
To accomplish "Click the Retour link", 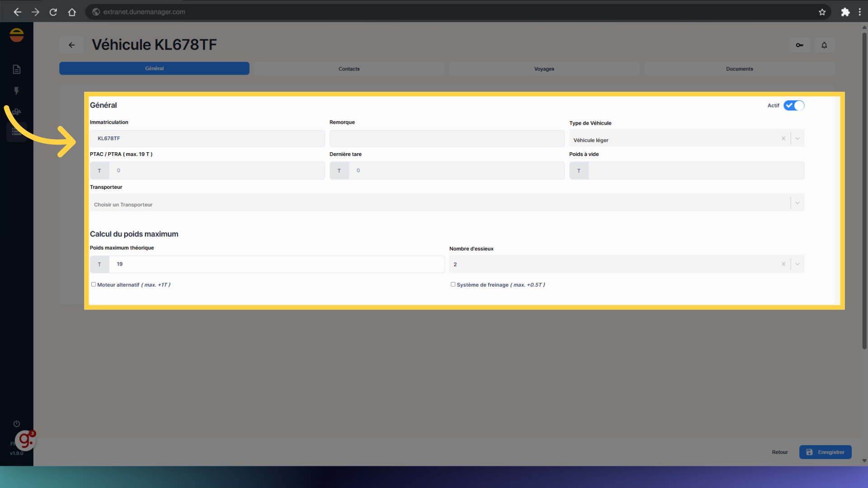I will 779,452.
